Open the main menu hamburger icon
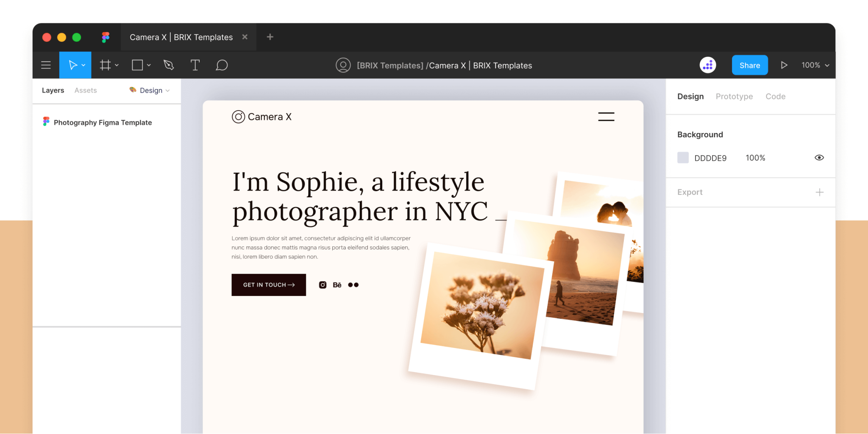Viewport: 868px width, 434px height. point(46,65)
